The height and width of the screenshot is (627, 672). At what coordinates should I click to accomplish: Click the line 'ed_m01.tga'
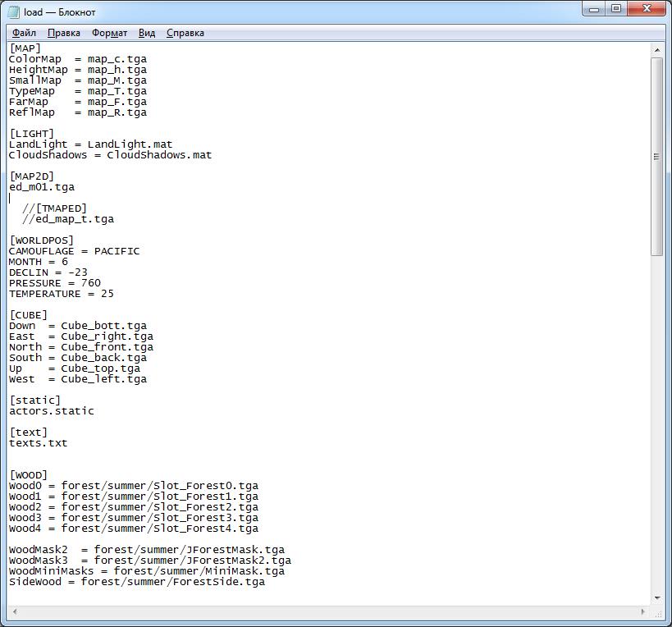pyautogui.click(x=42, y=187)
